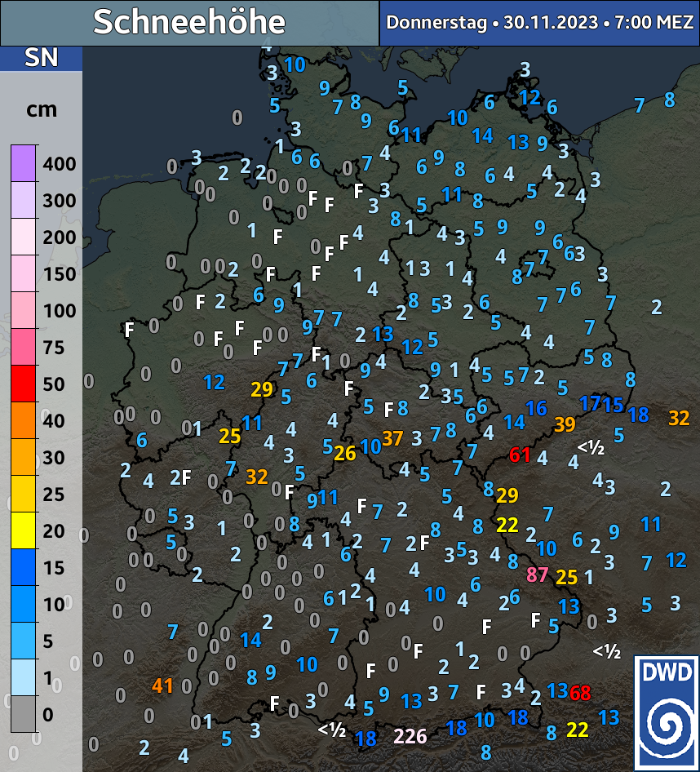Click the Schneehöhe title header
Image resolution: width=700 pixels, height=772 pixels.
[x=189, y=22]
